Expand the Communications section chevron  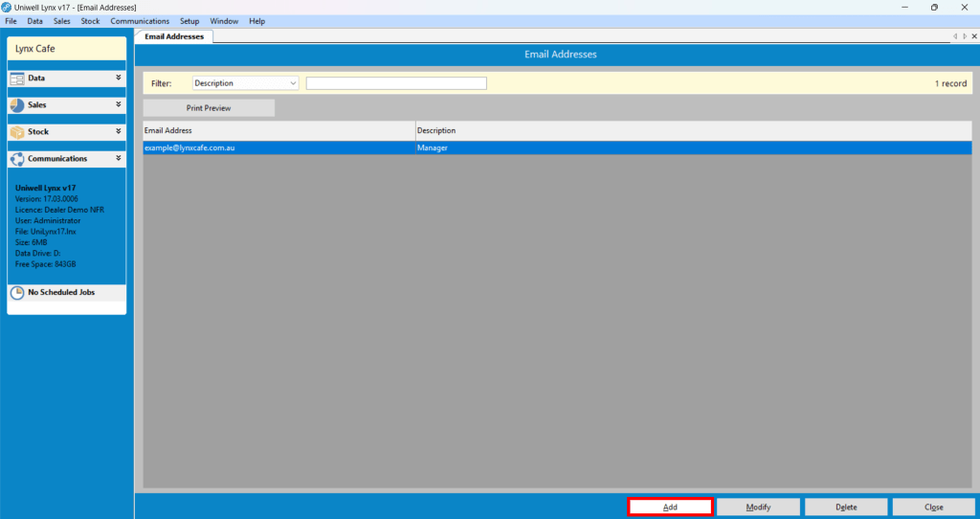tap(118, 158)
